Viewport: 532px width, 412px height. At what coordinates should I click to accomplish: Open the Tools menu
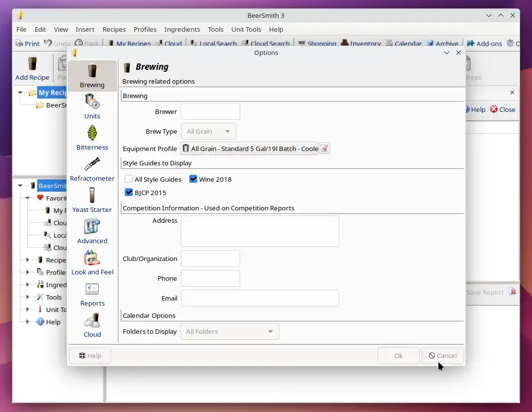coord(215,30)
